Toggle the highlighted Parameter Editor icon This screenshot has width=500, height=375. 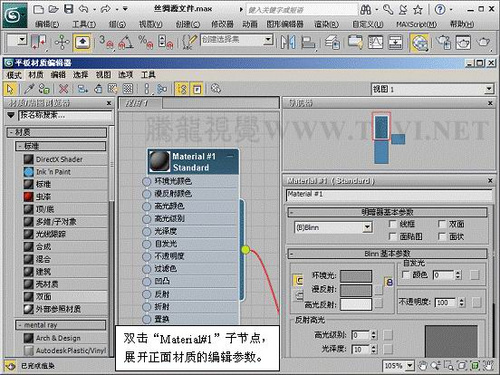(197, 89)
